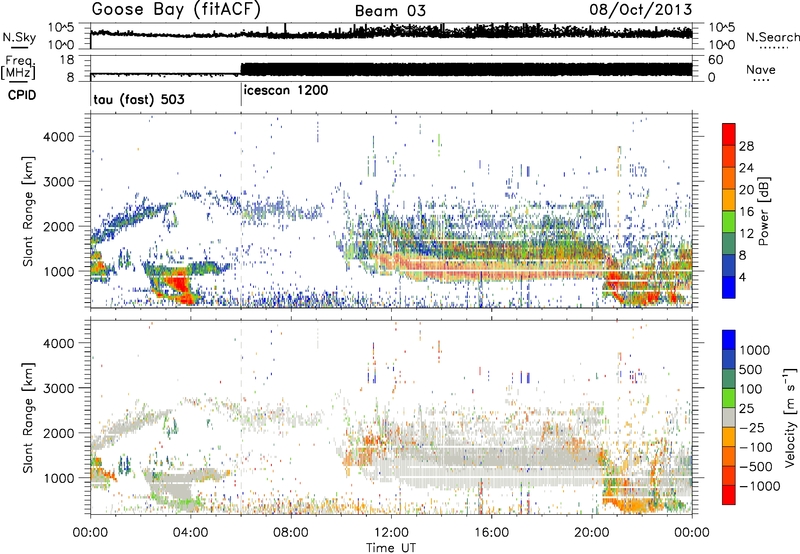Click the '28' tick on Power color bar
800x554 pixels.
[x=746, y=146]
